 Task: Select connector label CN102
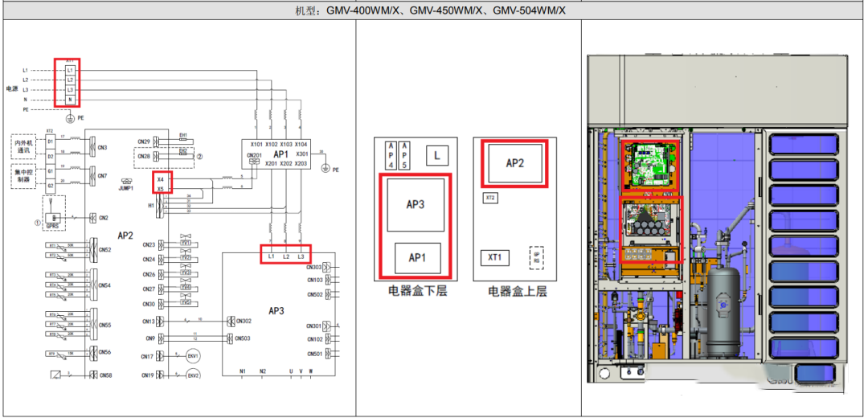(314, 339)
